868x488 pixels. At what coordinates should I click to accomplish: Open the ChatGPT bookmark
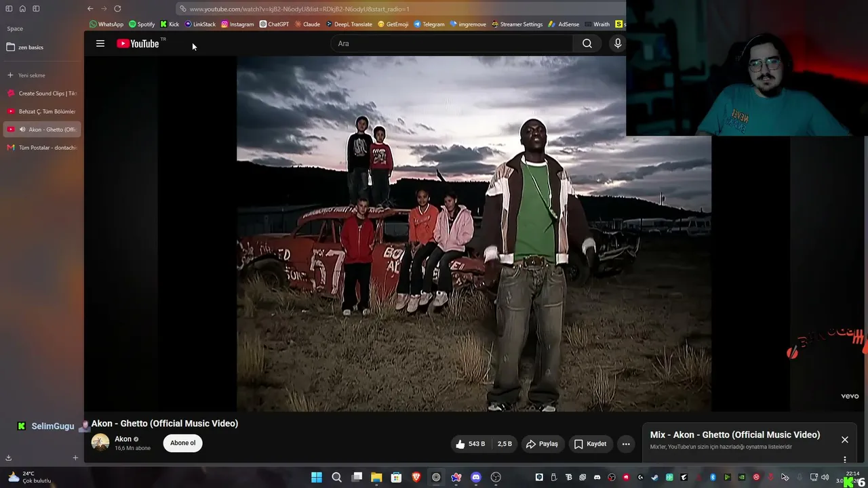point(274,24)
